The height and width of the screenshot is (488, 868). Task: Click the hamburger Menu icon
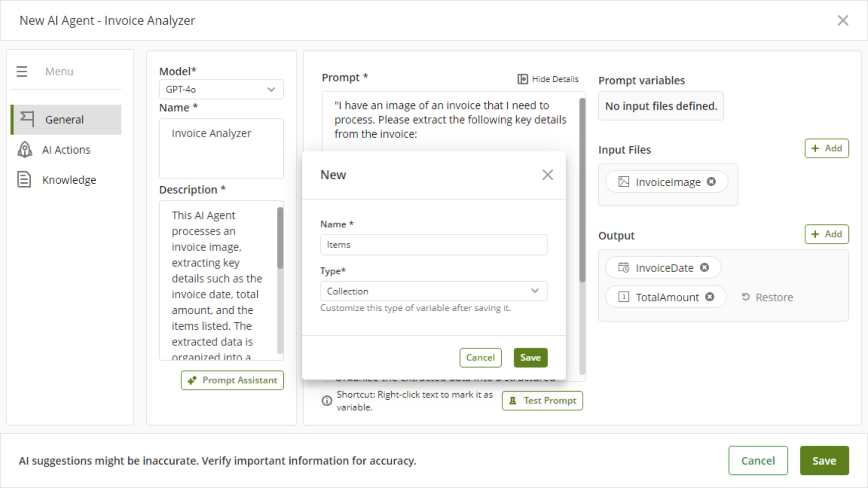point(22,71)
